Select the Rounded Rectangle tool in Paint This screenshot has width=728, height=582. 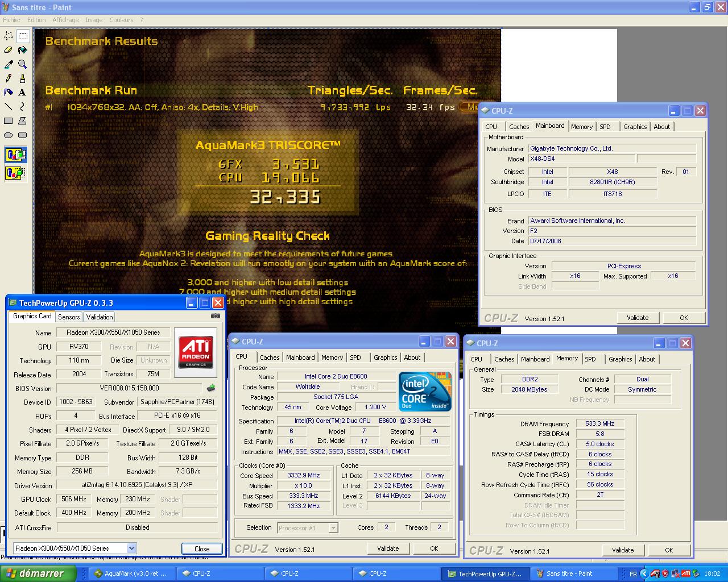click(22, 135)
